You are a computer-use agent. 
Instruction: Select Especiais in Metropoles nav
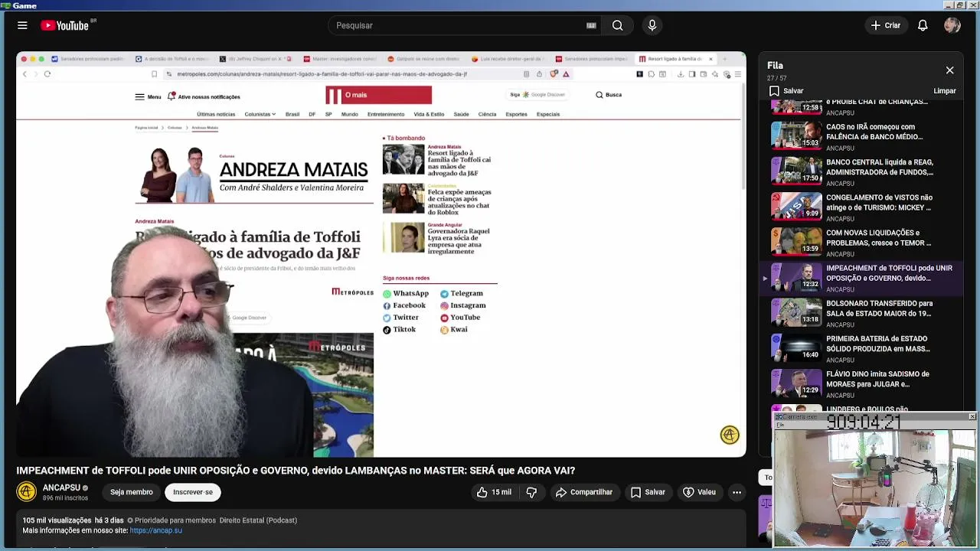[x=548, y=114]
